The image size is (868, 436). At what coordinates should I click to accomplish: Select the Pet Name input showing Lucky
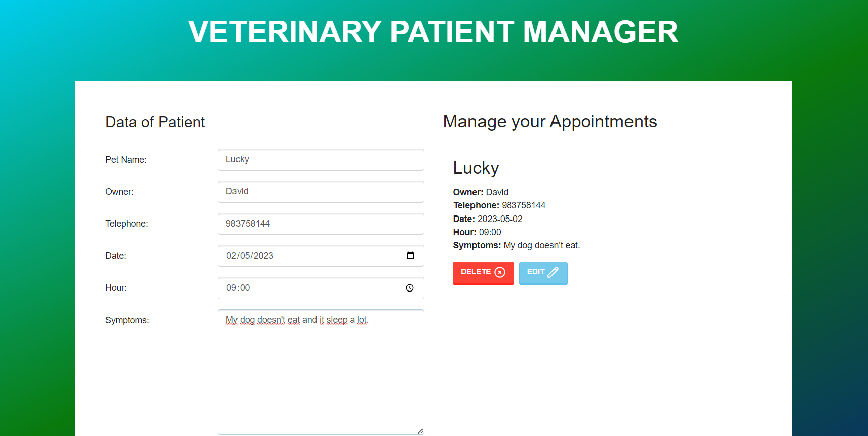321,160
